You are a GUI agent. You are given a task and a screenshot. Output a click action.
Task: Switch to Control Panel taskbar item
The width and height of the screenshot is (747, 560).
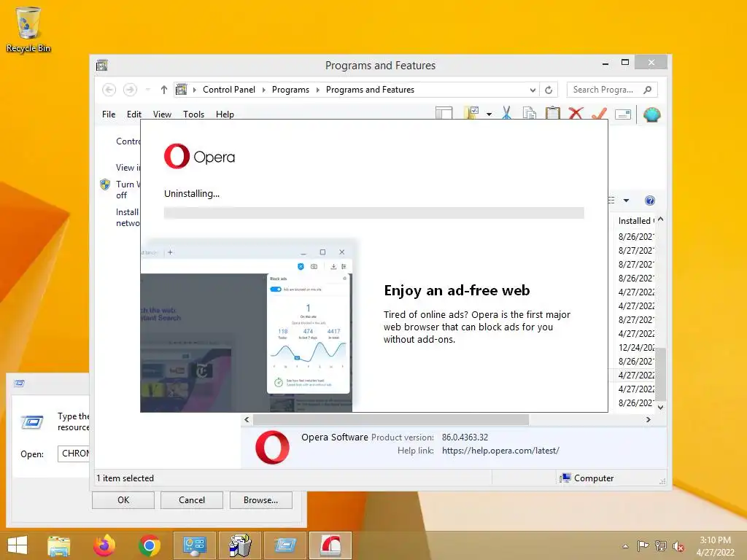194,545
